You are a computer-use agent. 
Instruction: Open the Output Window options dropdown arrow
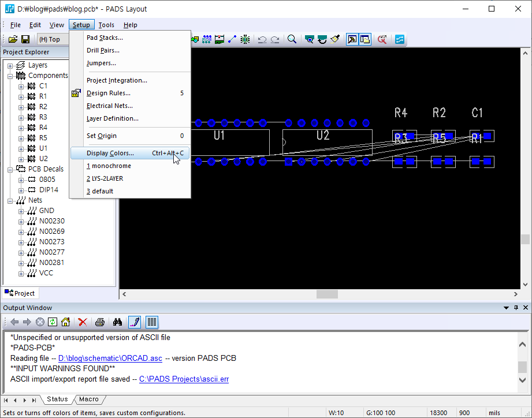click(506, 308)
